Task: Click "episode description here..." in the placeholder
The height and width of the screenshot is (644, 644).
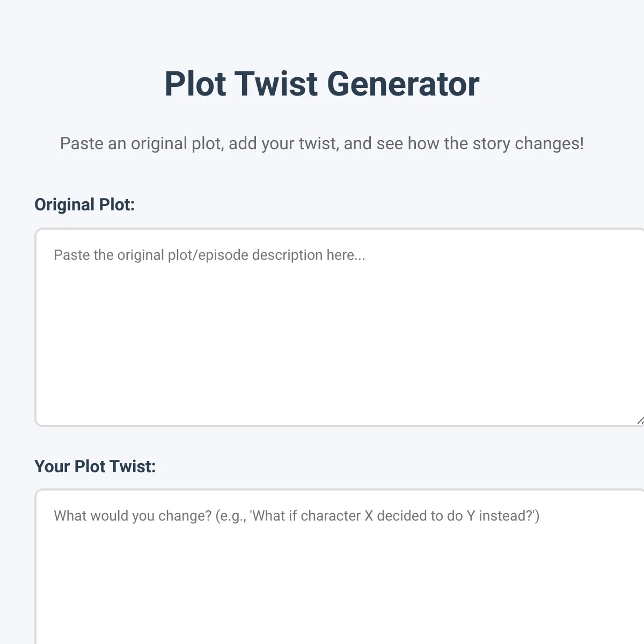Action: click(x=282, y=254)
